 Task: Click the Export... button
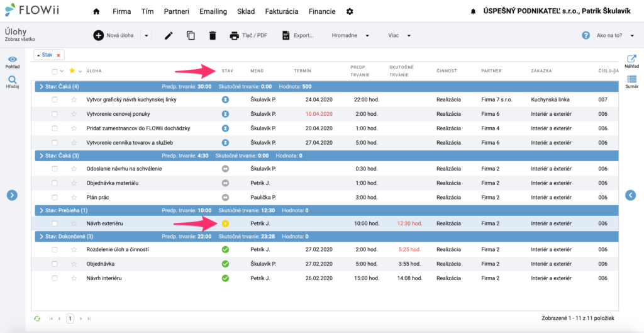tap(298, 36)
